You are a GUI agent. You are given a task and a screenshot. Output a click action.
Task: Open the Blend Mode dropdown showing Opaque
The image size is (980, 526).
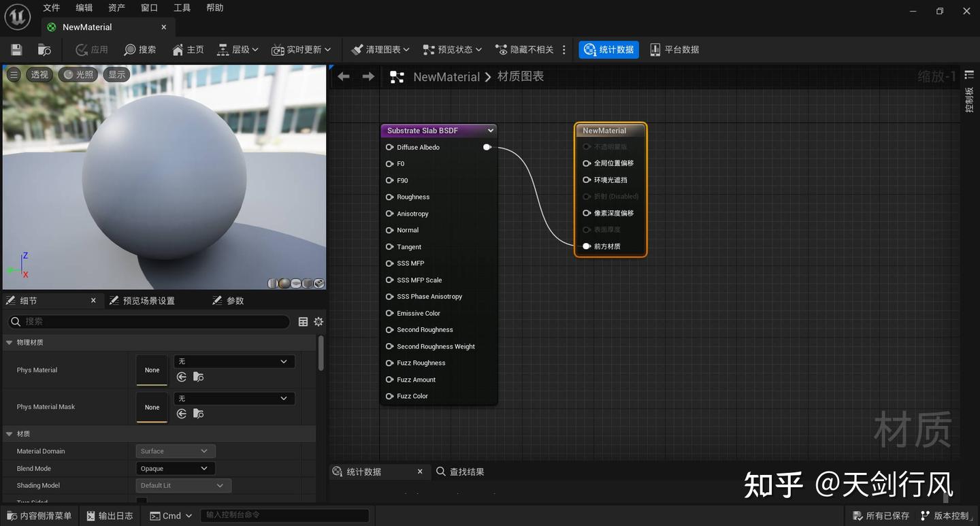tap(175, 468)
